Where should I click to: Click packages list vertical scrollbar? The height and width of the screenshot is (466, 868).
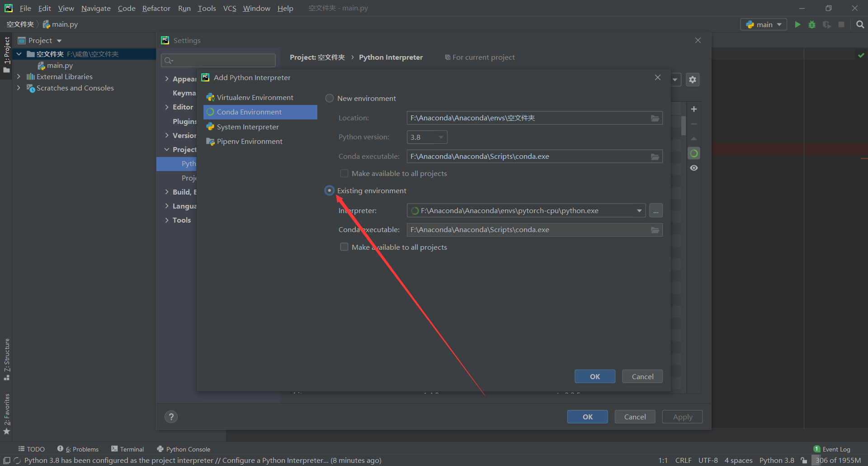[x=684, y=126]
